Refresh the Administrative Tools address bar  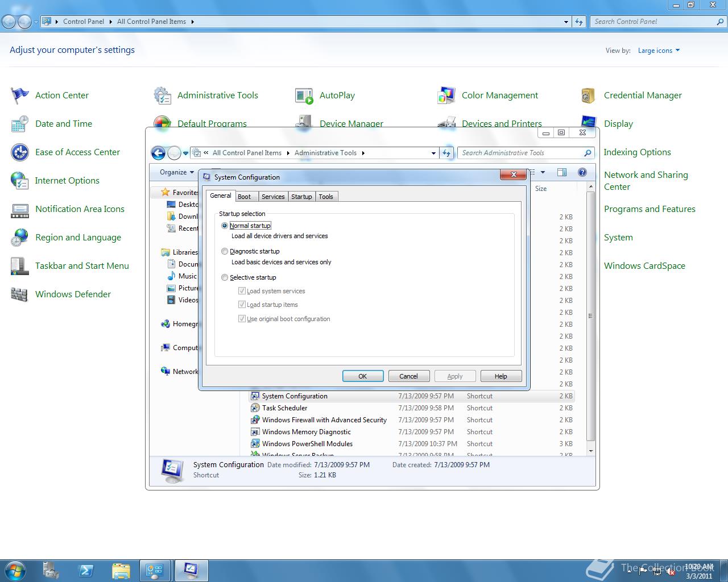click(x=446, y=153)
